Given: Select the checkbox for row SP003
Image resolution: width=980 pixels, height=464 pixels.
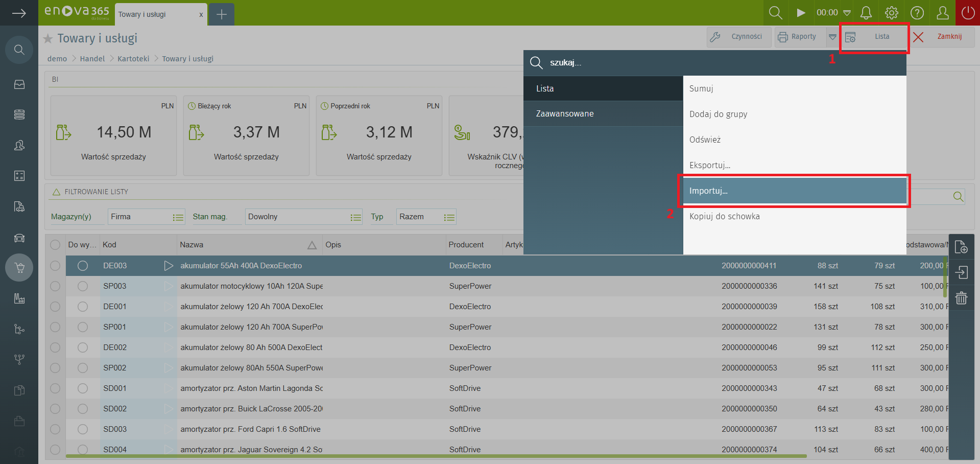Looking at the screenshot, I should (x=55, y=286).
